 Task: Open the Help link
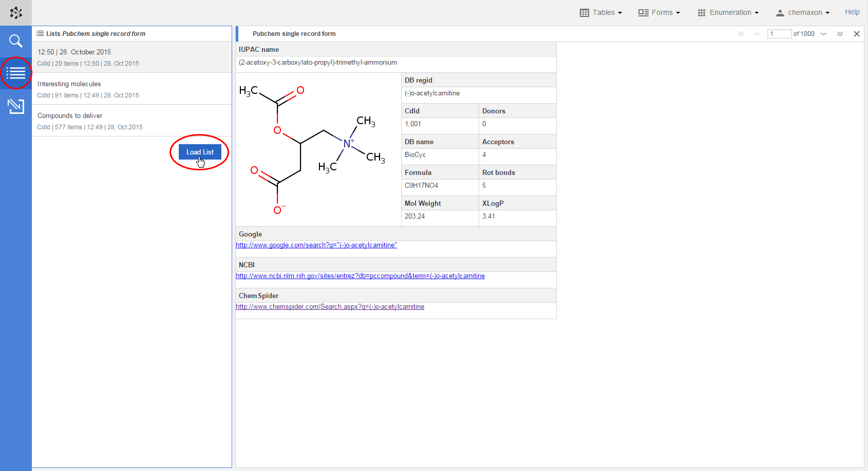point(852,12)
